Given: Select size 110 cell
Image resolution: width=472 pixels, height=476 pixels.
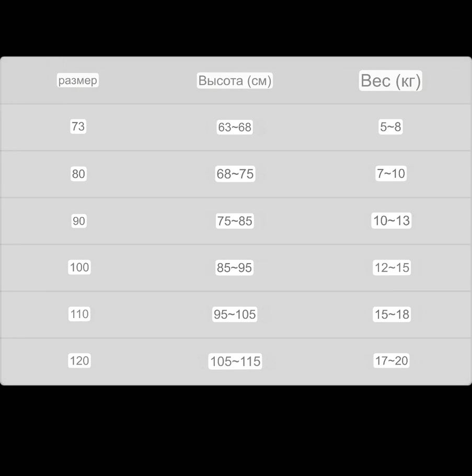Looking at the screenshot, I should (79, 314).
